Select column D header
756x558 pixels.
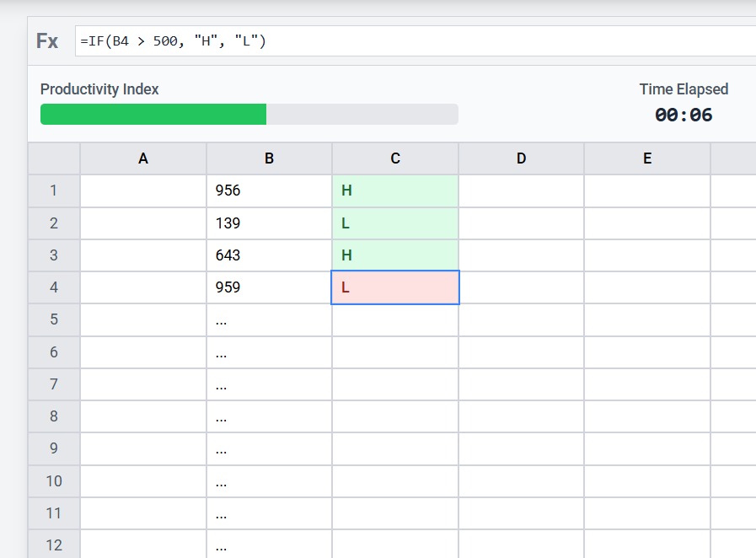coord(521,158)
